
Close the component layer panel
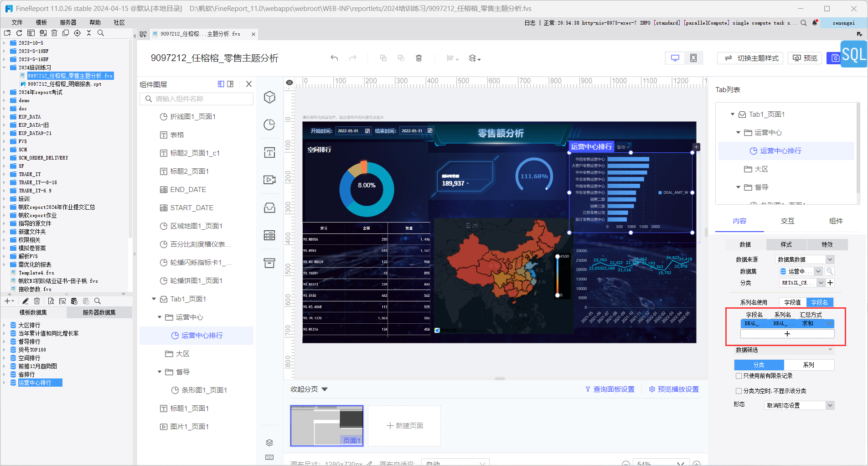tap(248, 84)
